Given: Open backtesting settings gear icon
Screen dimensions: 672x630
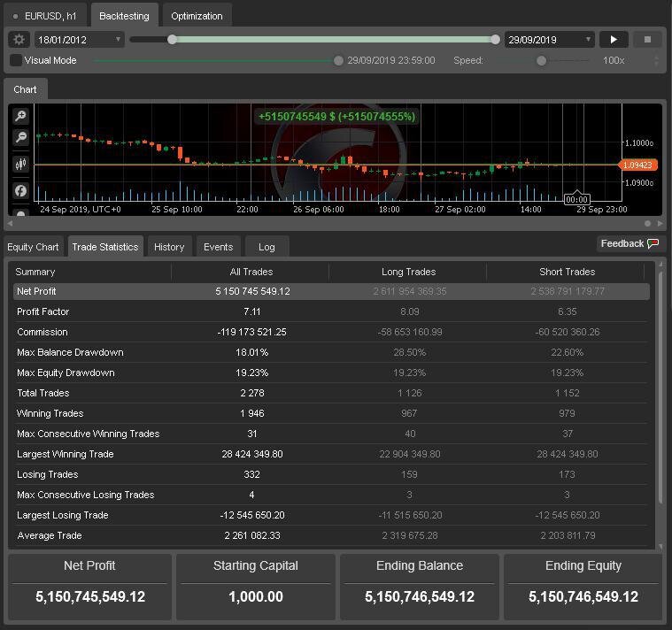Looking at the screenshot, I should tap(19, 40).
